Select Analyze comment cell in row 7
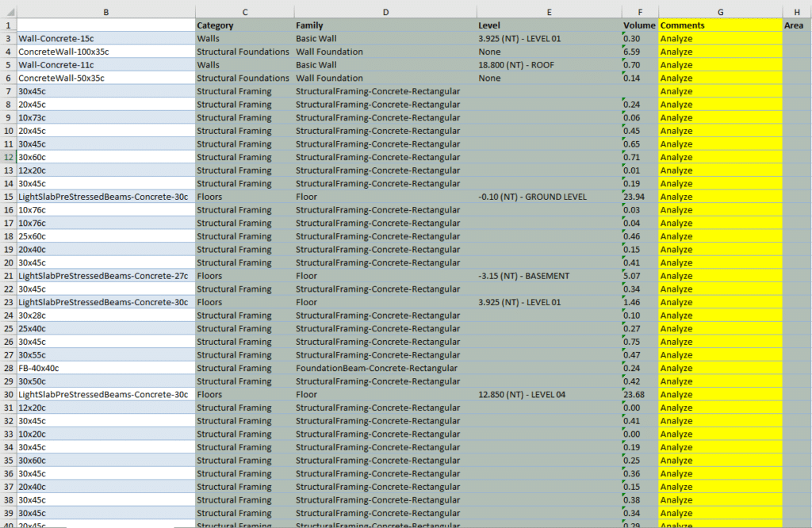812x528 pixels. (720, 92)
